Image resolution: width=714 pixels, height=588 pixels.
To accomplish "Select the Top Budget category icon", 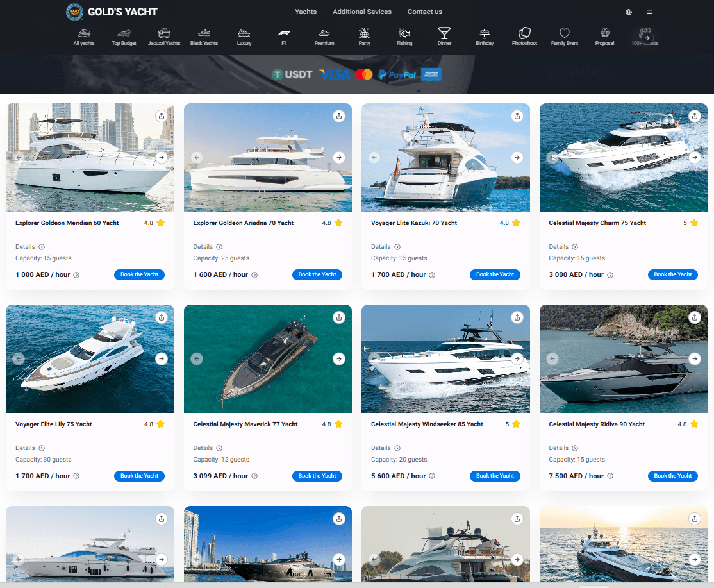I will [124, 37].
